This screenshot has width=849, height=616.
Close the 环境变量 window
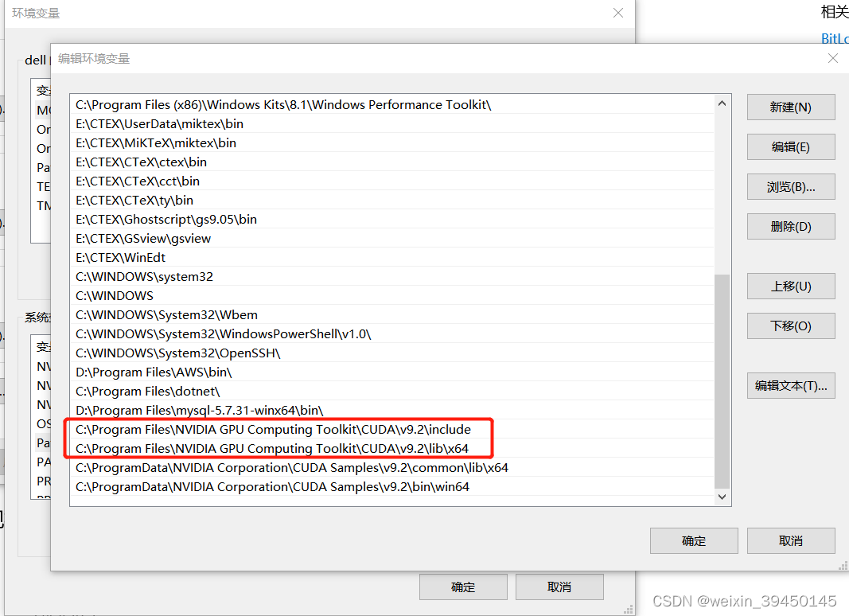[617, 13]
